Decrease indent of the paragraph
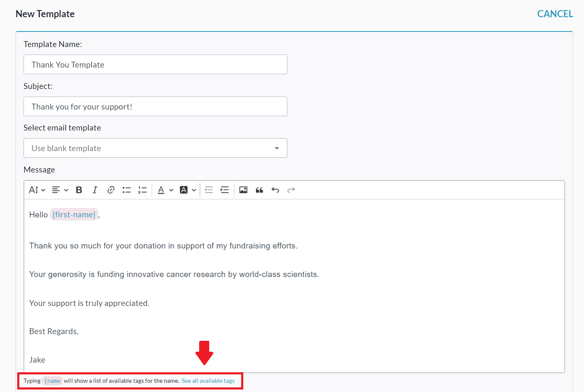The image size is (584, 392). click(x=209, y=190)
